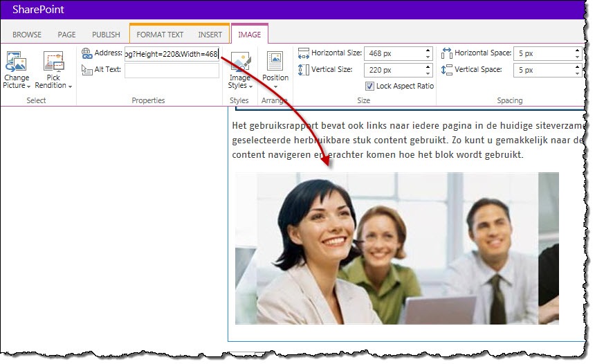Click the Pick Rendition icon
Image resolution: width=595 pixels, height=364 pixels.
(53, 62)
